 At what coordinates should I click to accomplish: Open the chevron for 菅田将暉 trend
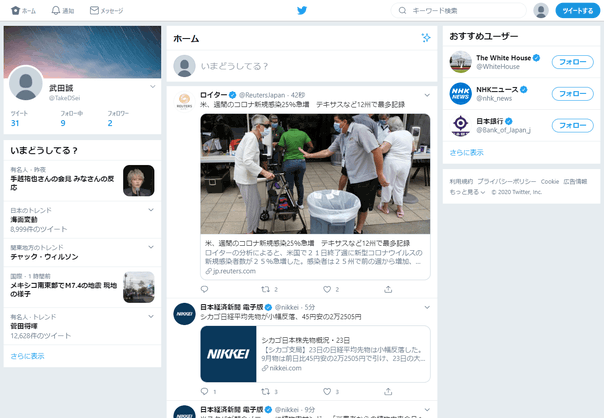[151, 316]
